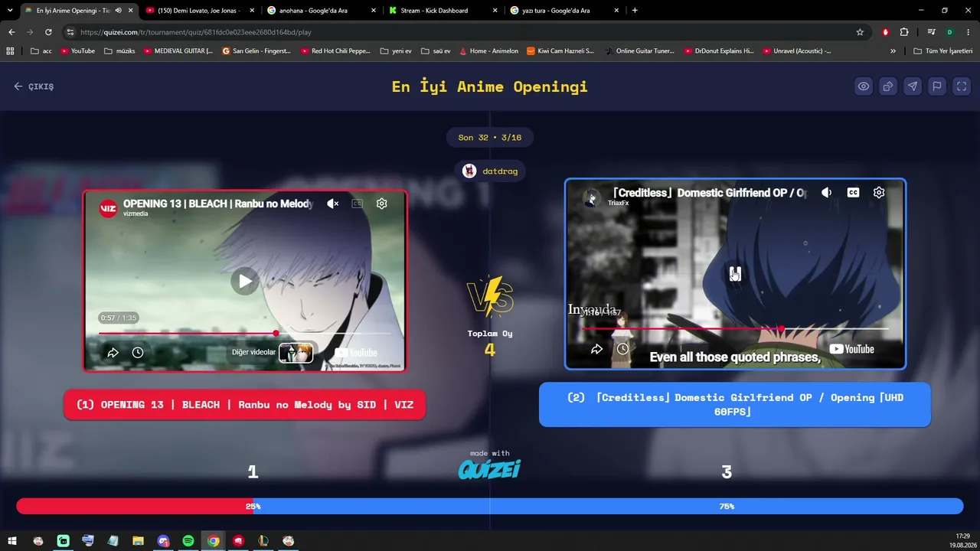Seek the Domestic Girlfriend video progress bar
980x551 pixels.
pyautogui.click(x=735, y=329)
